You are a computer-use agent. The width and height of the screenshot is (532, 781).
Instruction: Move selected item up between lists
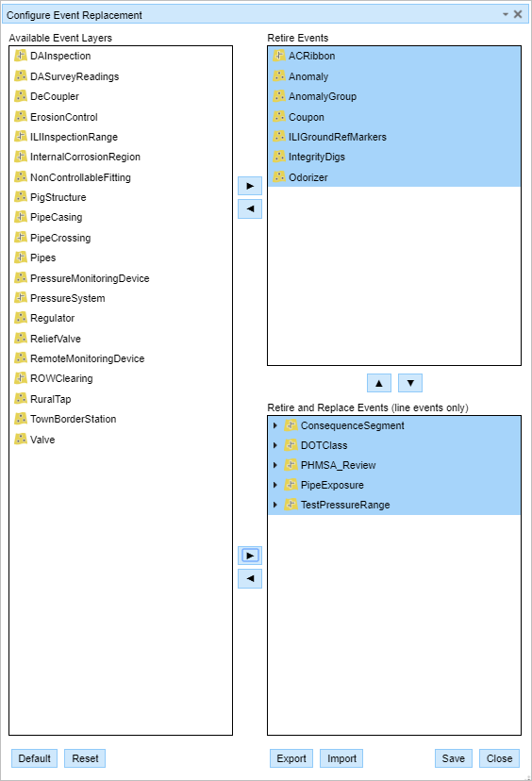379,383
